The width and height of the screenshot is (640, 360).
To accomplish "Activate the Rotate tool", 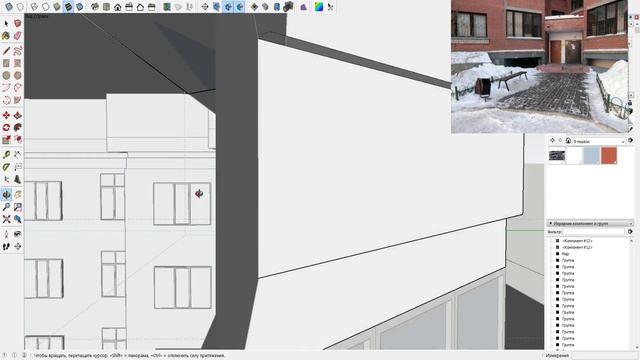I will tap(6, 128).
